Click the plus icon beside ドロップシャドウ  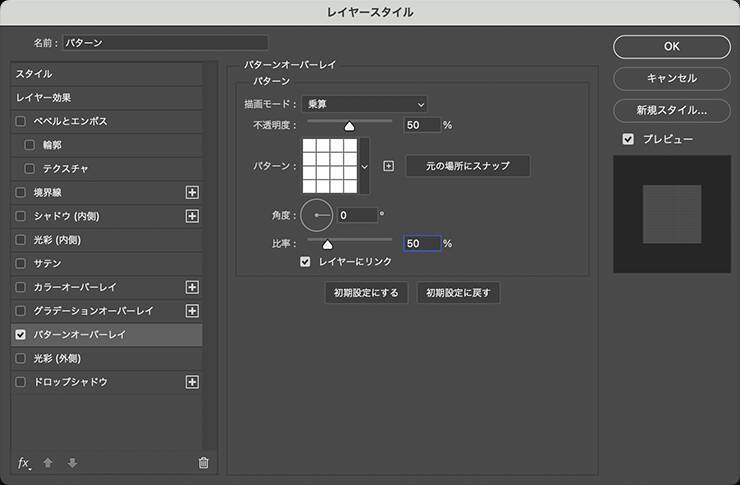(193, 382)
